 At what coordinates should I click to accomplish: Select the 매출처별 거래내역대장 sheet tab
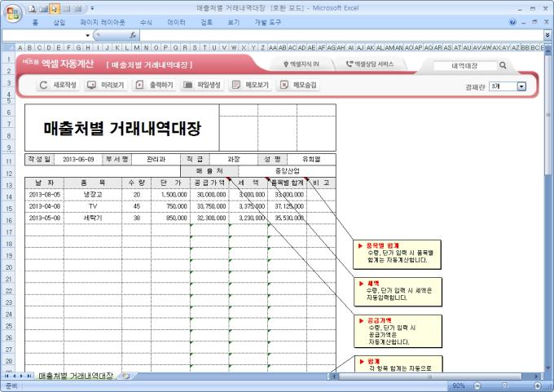pyautogui.click(x=75, y=376)
